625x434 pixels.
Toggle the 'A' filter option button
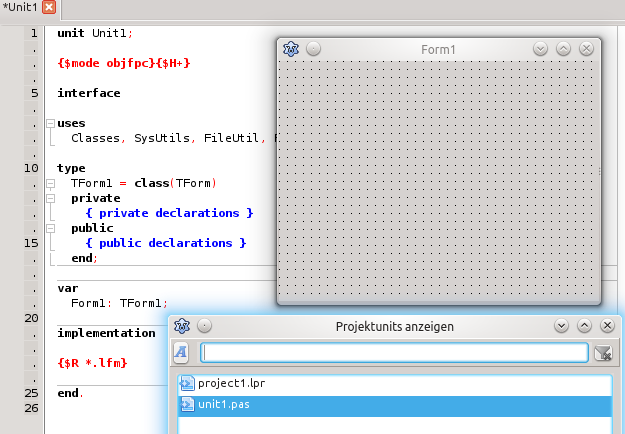pos(181,352)
